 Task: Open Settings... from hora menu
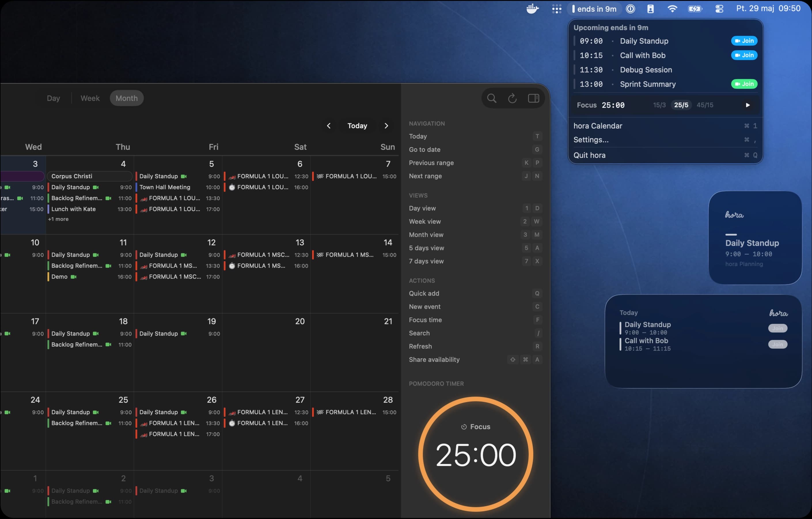click(x=665, y=140)
